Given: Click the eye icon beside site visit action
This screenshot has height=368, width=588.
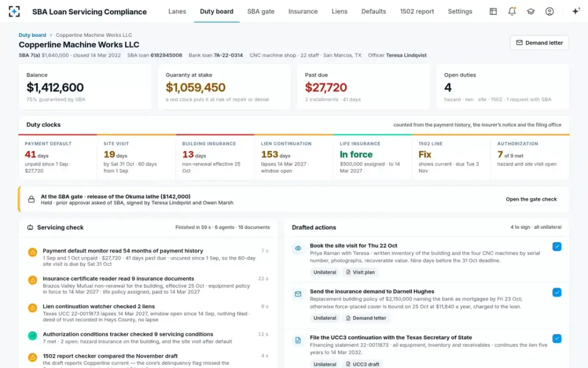Looking at the screenshot, I should [298, 249].
